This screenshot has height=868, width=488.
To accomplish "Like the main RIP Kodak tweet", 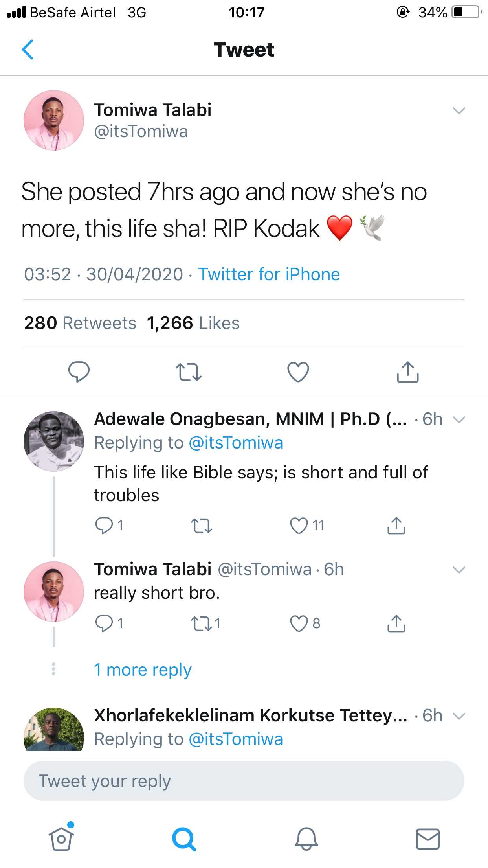I will click(x=298, y=372).
